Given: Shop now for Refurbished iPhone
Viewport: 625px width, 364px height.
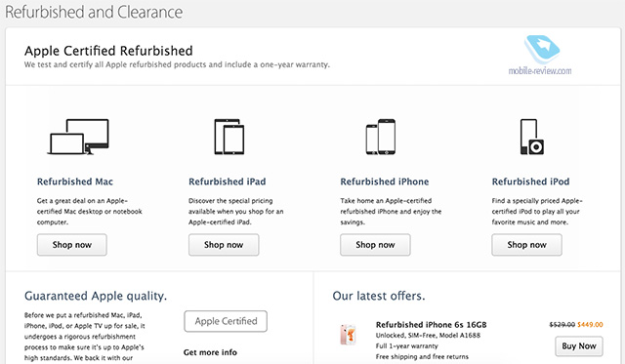Looking at the screenshot, I should pos(375,245).
